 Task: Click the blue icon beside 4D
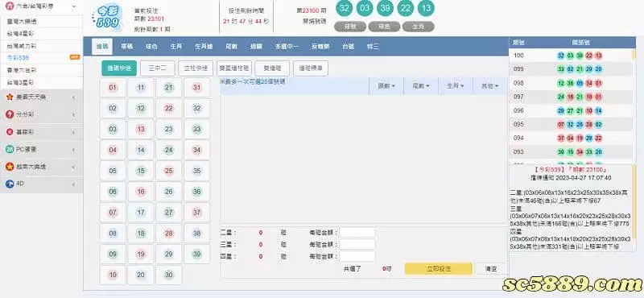10,184
